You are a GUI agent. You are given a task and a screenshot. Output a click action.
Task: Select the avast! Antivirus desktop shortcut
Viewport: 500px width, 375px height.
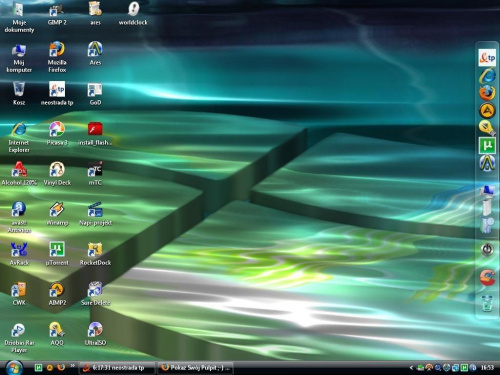[x=19, y=217]
